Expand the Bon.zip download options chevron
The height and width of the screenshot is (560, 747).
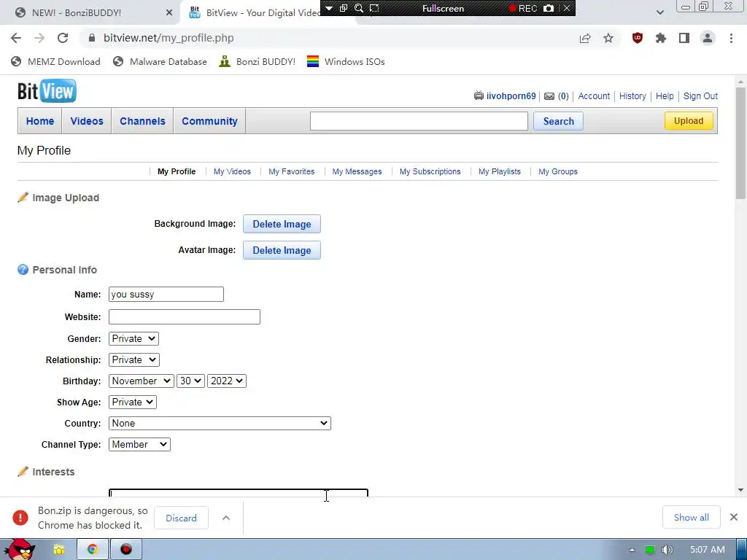coord(226,518)
